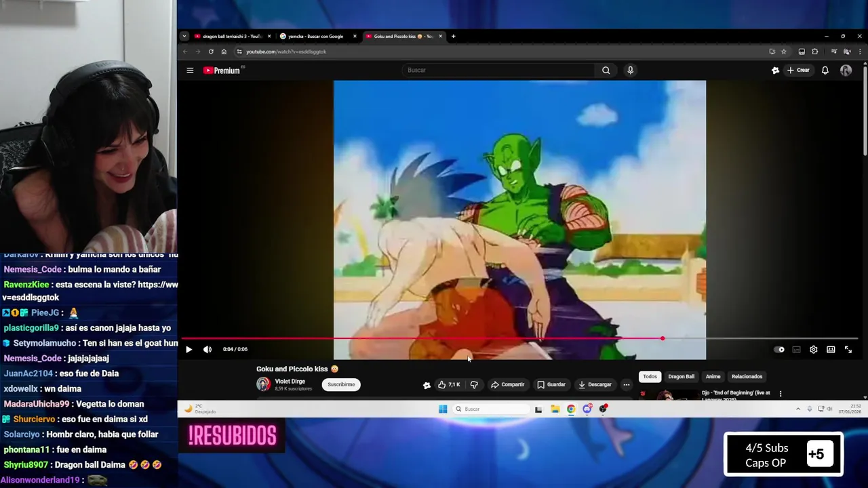The image size is (868, 488).
Task: Open Djo End of Beginning suggested video
Action: (736, 394)
